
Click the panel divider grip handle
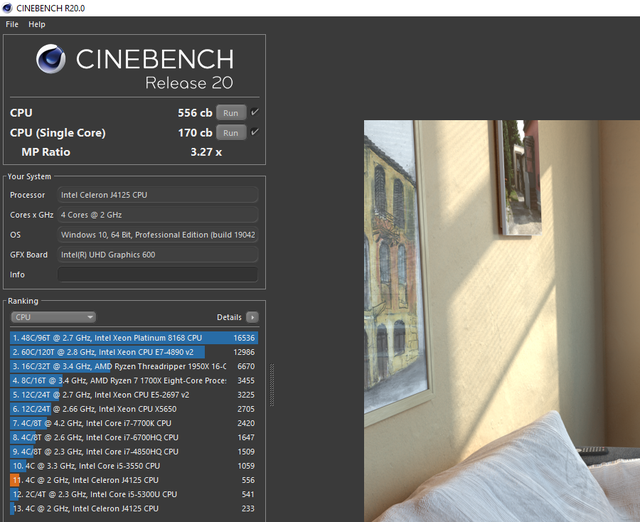(272, 385)
